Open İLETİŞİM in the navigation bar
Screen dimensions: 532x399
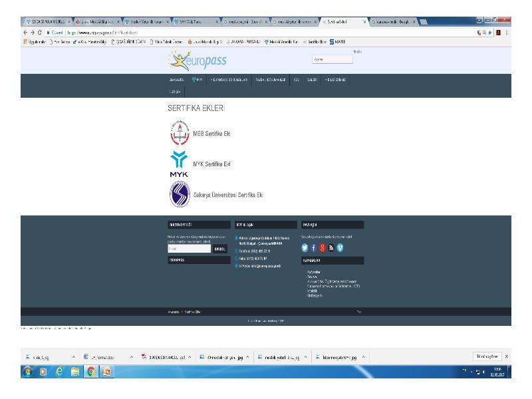point(175,92)
